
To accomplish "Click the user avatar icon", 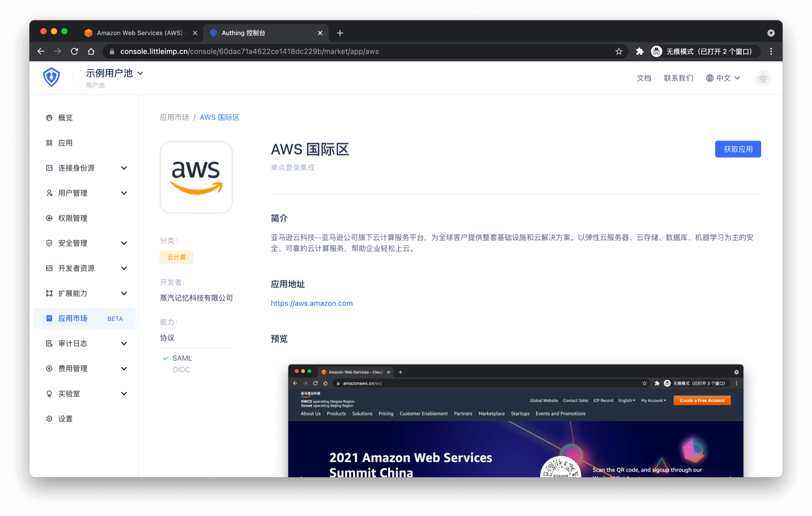I will click(x=763, y=78).
